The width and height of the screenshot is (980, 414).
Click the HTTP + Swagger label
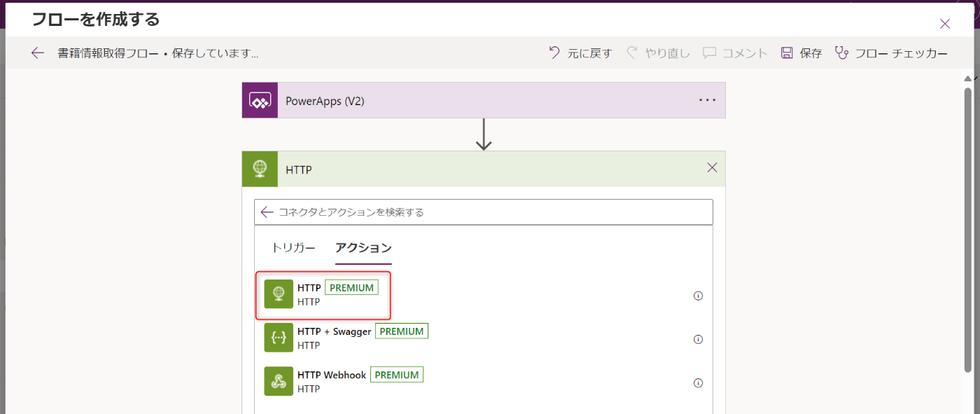pos(334,331)
